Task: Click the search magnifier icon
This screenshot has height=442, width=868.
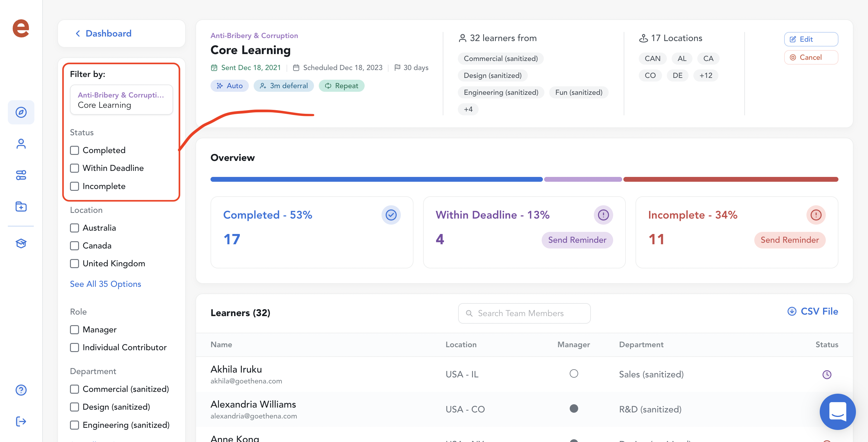Action: click(469, 313)
